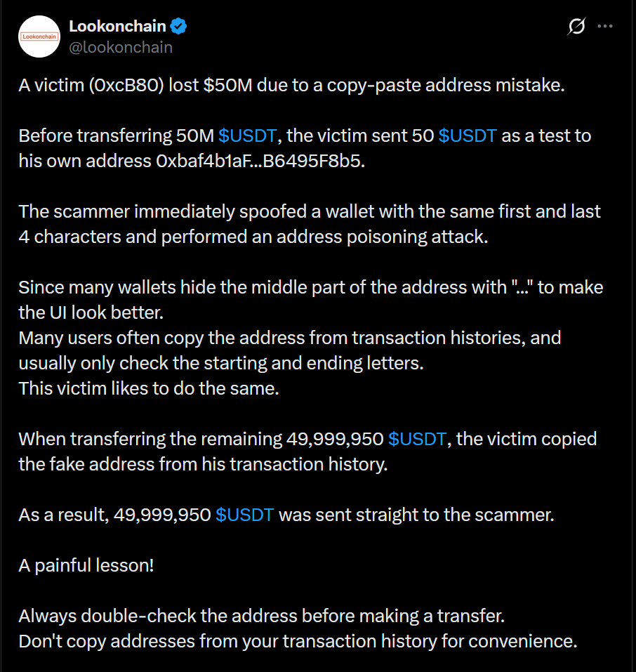Click "This victim likes to do the same."
Image resolution: width=636 pixels, height=672 pixels.
click(149, 388)
